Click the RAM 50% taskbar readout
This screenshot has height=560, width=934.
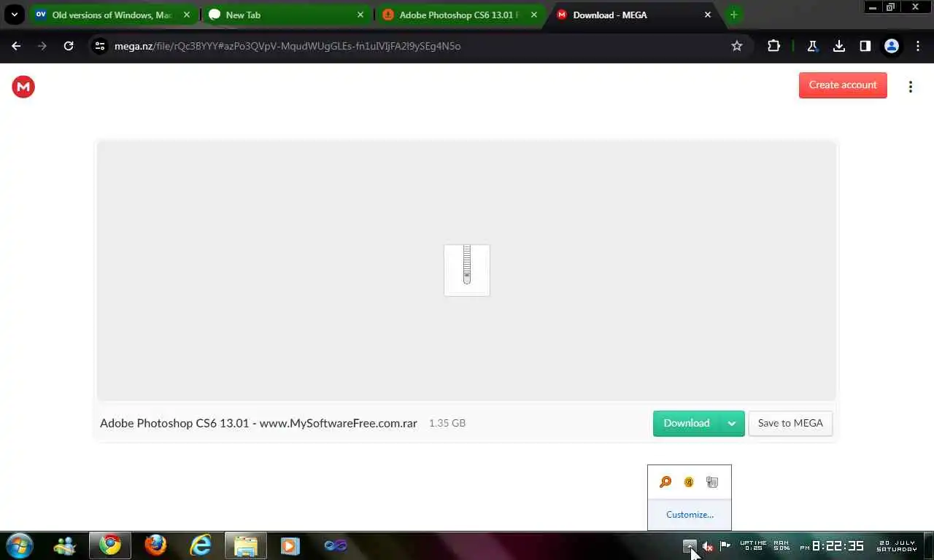(781, 545)
